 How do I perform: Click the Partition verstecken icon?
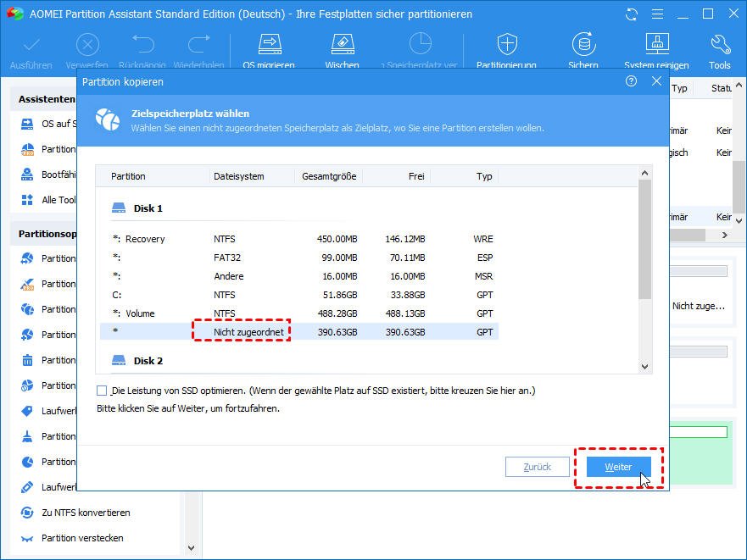[x=27, y=538]
